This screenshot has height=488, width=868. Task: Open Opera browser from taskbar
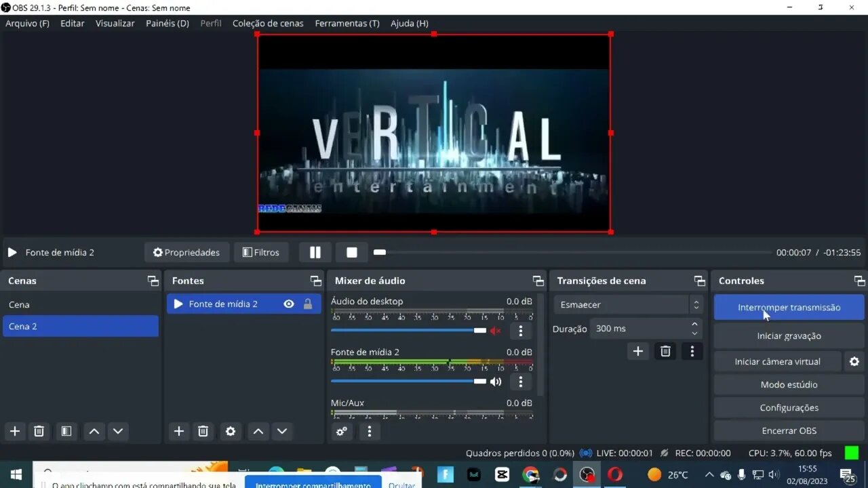tap(615, 474)
